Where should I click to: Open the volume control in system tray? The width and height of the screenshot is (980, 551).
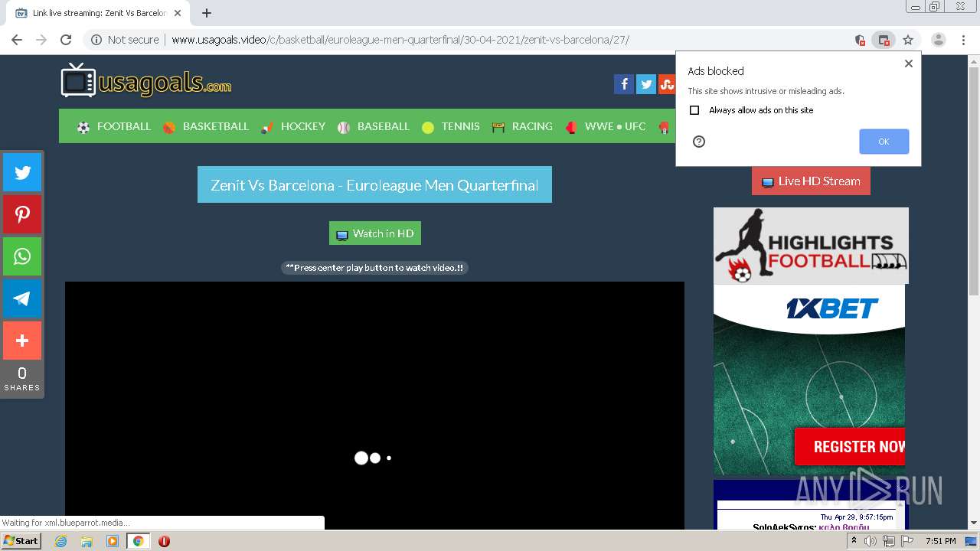[871, 541]
